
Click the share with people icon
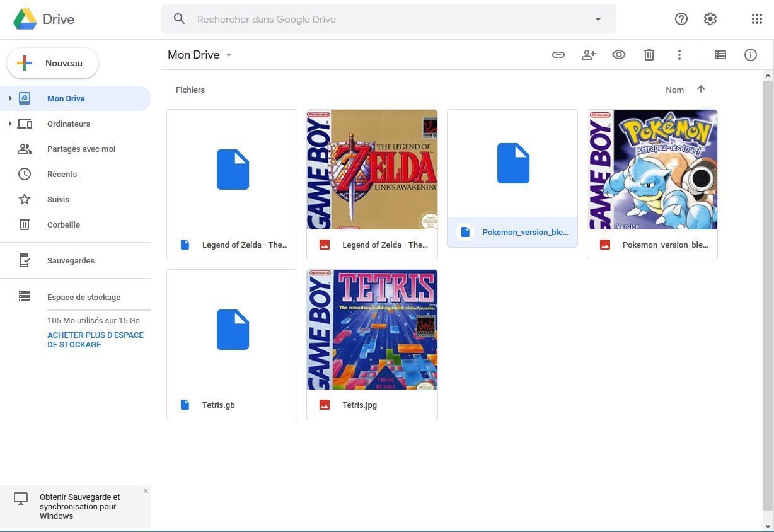click(589, 55)
